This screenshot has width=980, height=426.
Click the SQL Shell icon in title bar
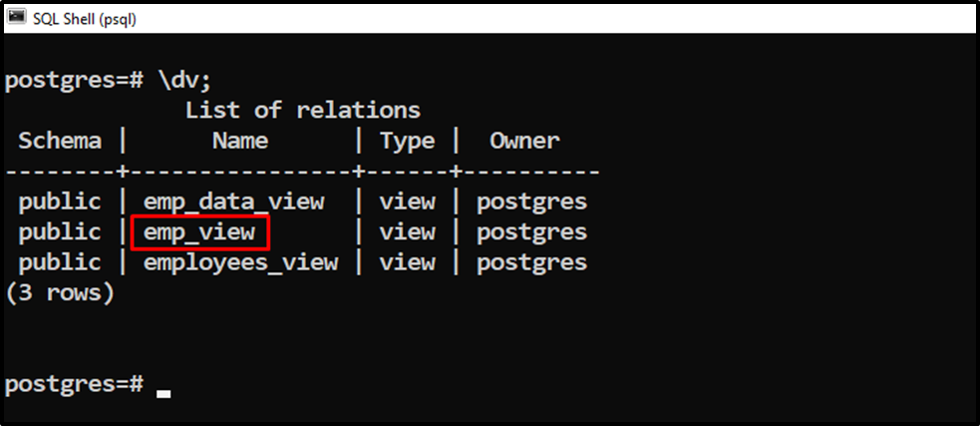[17, 17]
